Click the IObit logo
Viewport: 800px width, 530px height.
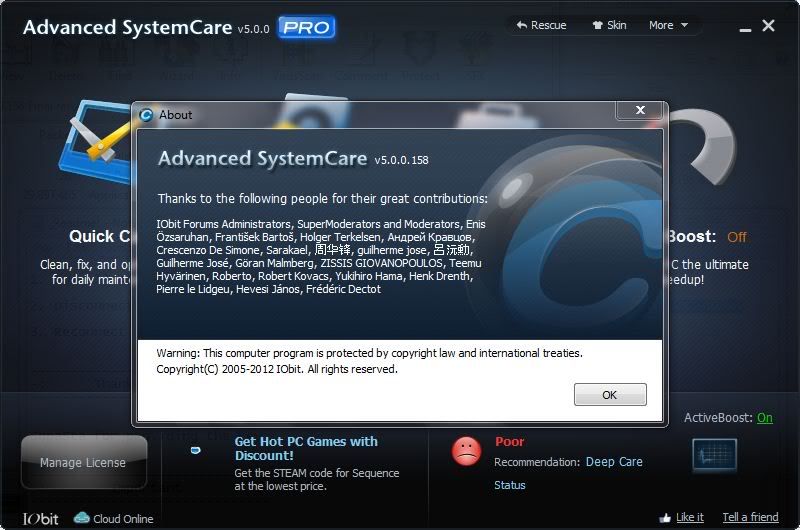click(x=40, y=519)
